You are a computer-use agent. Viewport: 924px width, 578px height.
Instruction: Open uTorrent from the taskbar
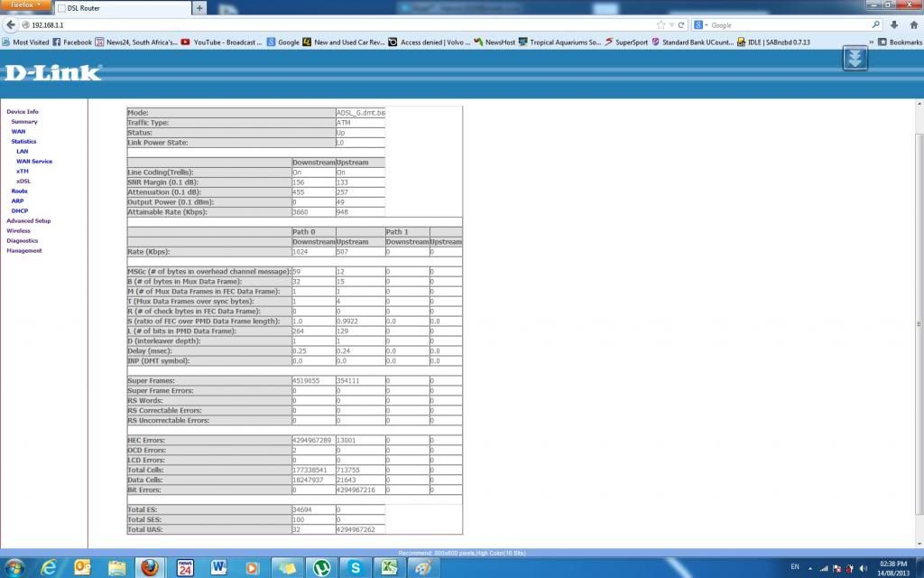click(x=319, y=567)
